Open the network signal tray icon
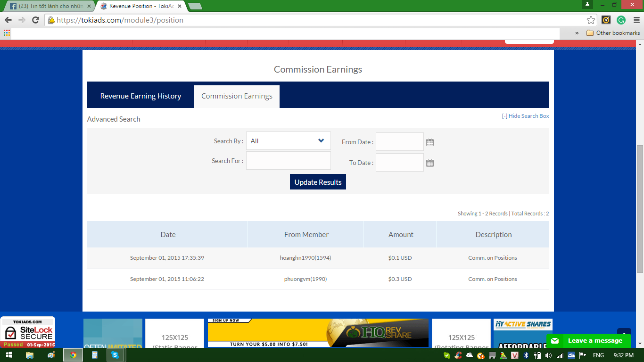 coord(560,355)
